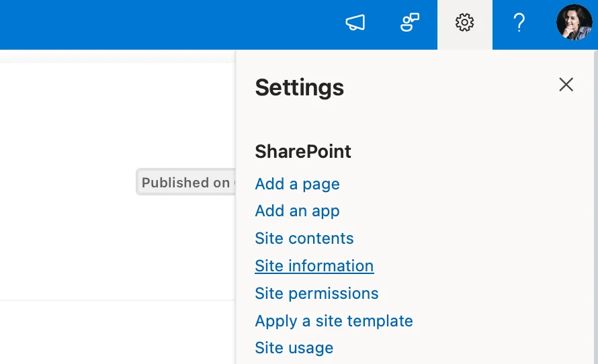This screenshot has width=598, height=364.
Task: Click the Settings gear icon
Action: [464, 22]
